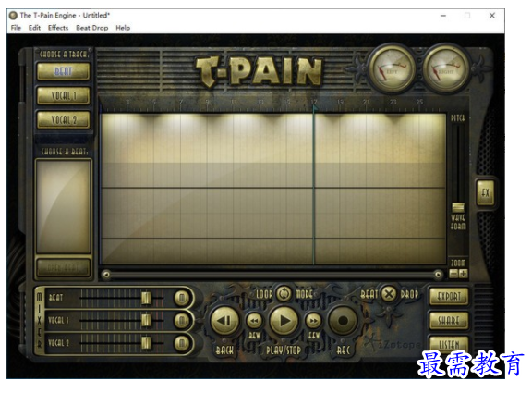Click the playhead marker at bar 17

(315, 108)
